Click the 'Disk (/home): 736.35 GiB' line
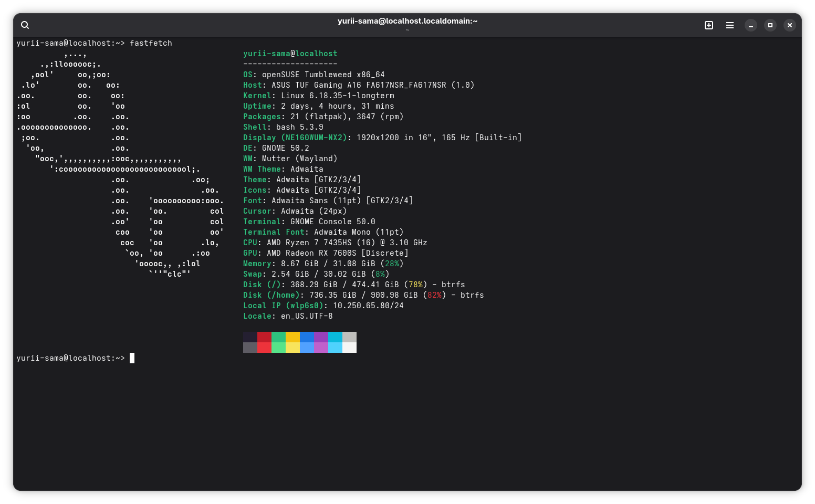The width and height of the screenshot is (815, 504). [363, 295]
